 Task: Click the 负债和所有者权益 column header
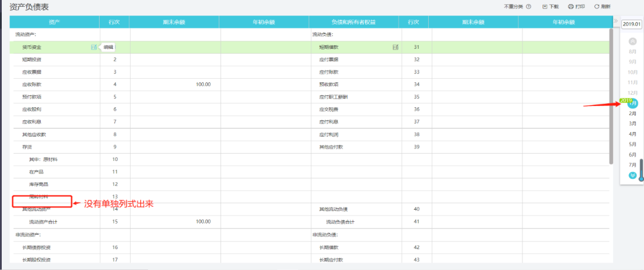coord(354,21)
